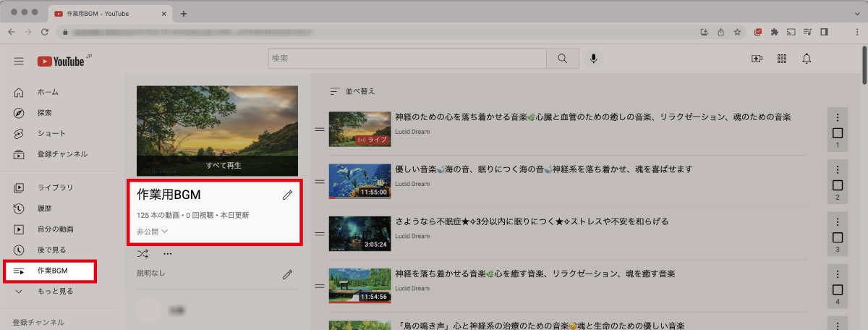Grab the drag handle of video 4

(320, 287)
